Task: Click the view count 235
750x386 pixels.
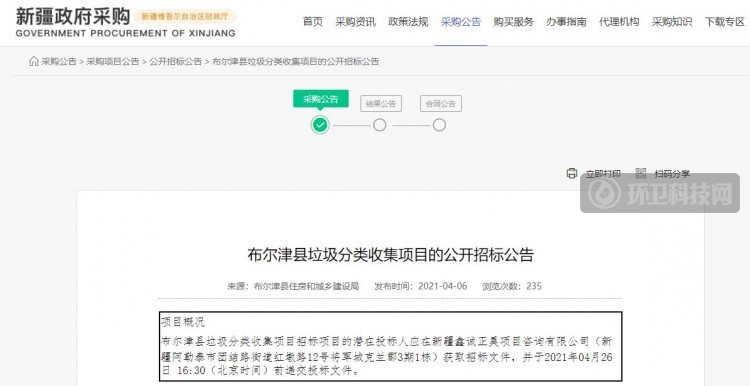Action: pos(534,287)
